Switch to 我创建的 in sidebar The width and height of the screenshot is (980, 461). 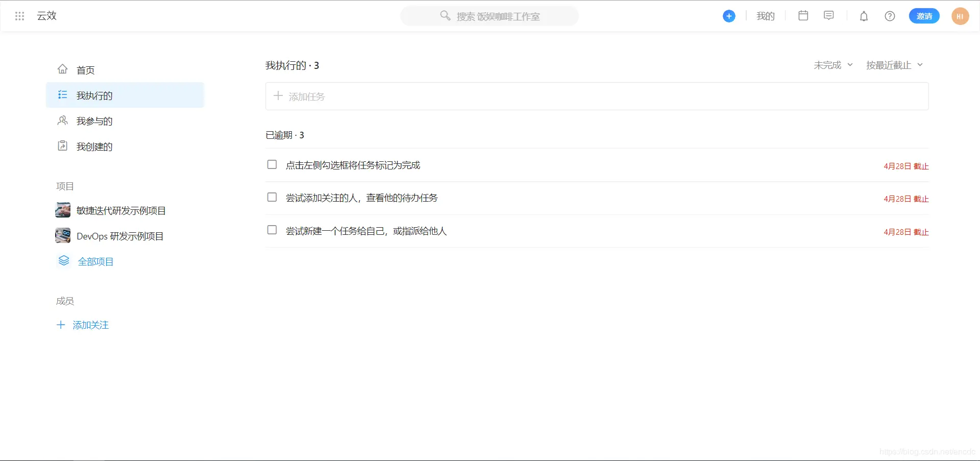[94, 147]
